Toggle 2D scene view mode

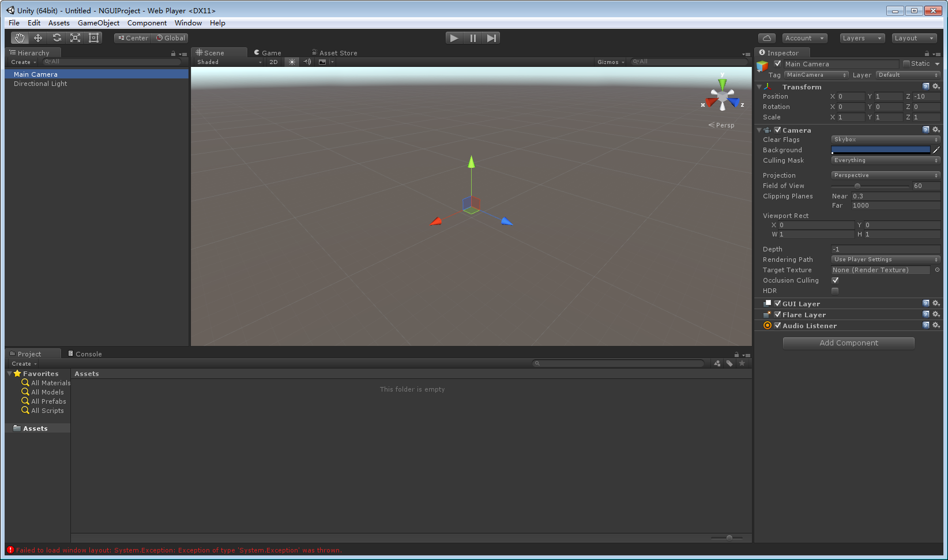[273, 62]
